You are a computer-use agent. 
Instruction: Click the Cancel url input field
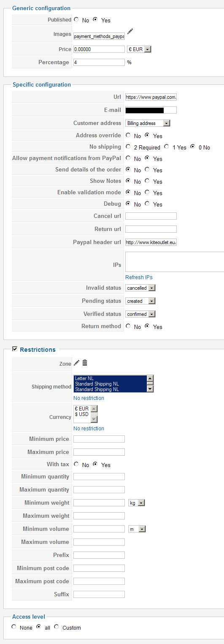click(x=151, y=216)
